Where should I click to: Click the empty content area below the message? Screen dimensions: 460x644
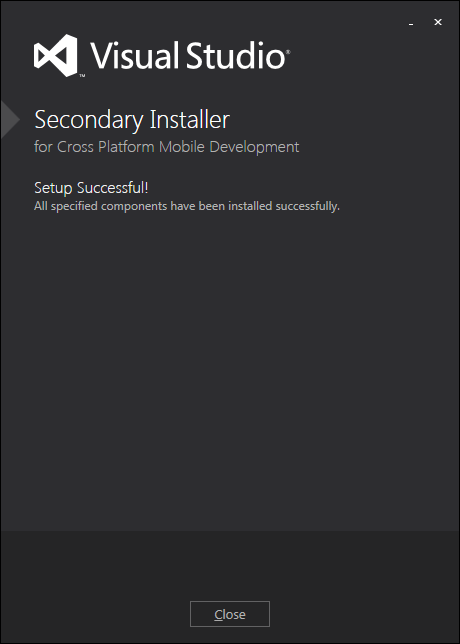[x=230, y=370]
